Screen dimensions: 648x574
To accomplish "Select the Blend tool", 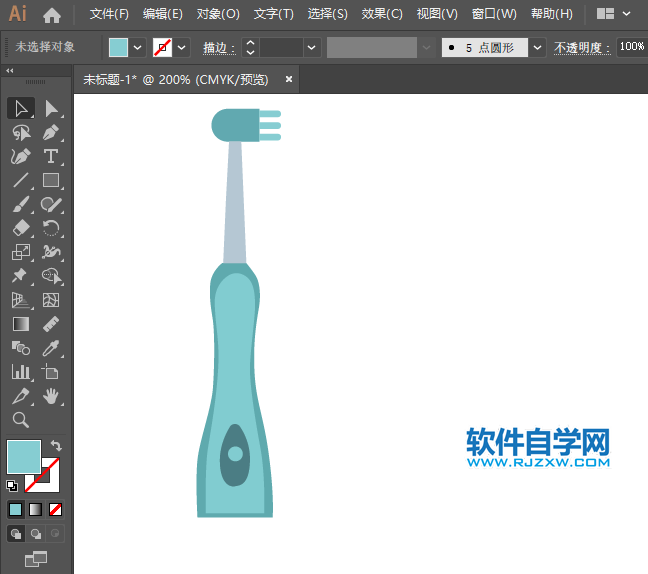I will (21, 348).
